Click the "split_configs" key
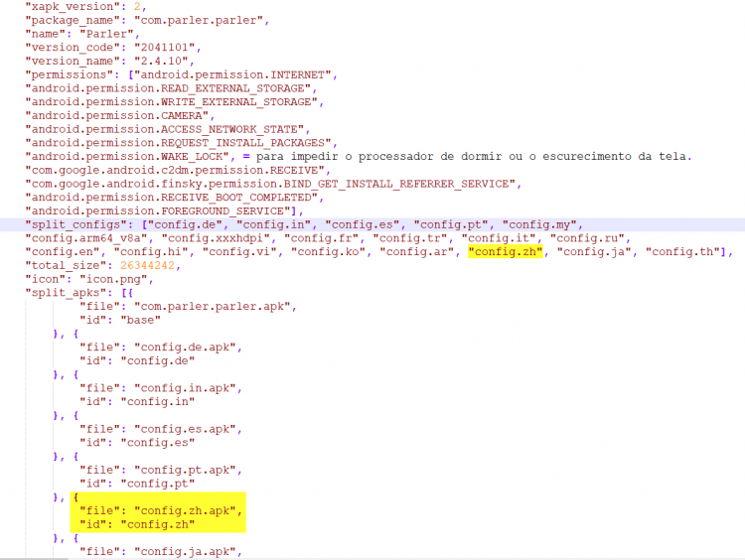The image size is (745, 560). coord(76,224)
